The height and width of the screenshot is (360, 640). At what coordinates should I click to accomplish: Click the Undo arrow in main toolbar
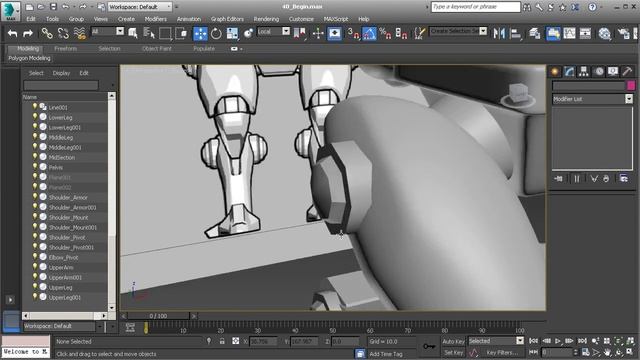pyautogui.click(x=12, y=33)
